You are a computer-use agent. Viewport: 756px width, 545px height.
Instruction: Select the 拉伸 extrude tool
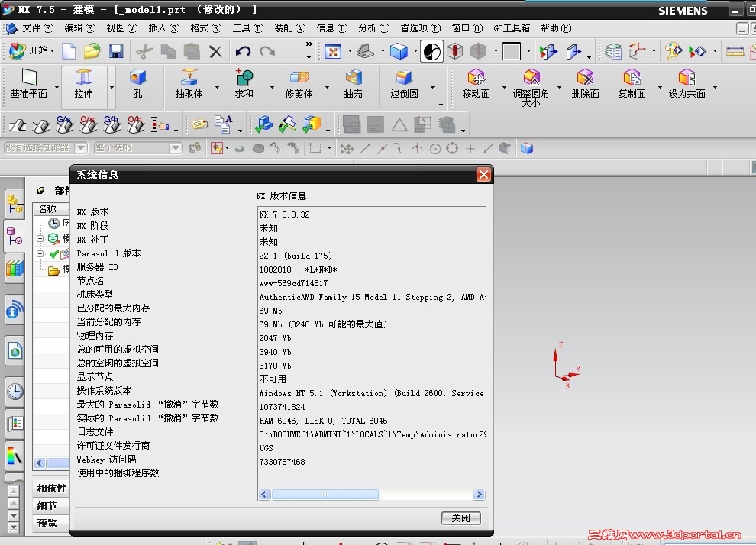pyautogui.click(x=83, y=84)
